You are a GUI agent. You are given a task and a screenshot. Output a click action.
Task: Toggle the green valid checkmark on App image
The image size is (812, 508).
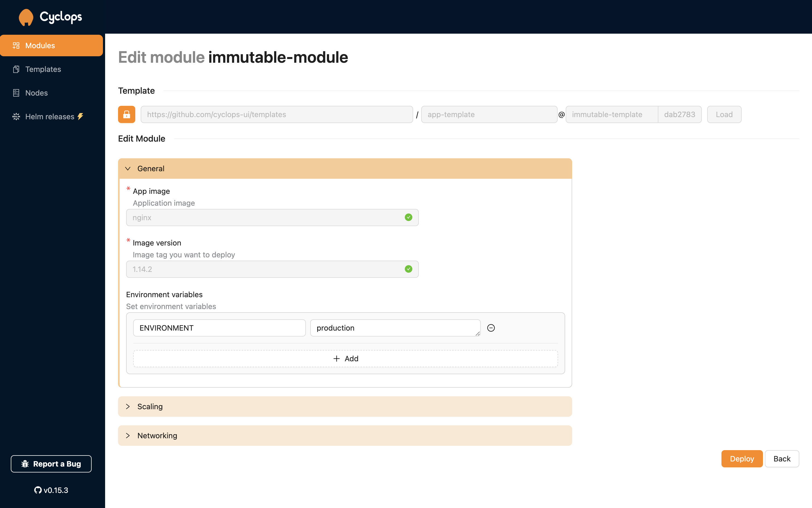[x=408, y=217]
